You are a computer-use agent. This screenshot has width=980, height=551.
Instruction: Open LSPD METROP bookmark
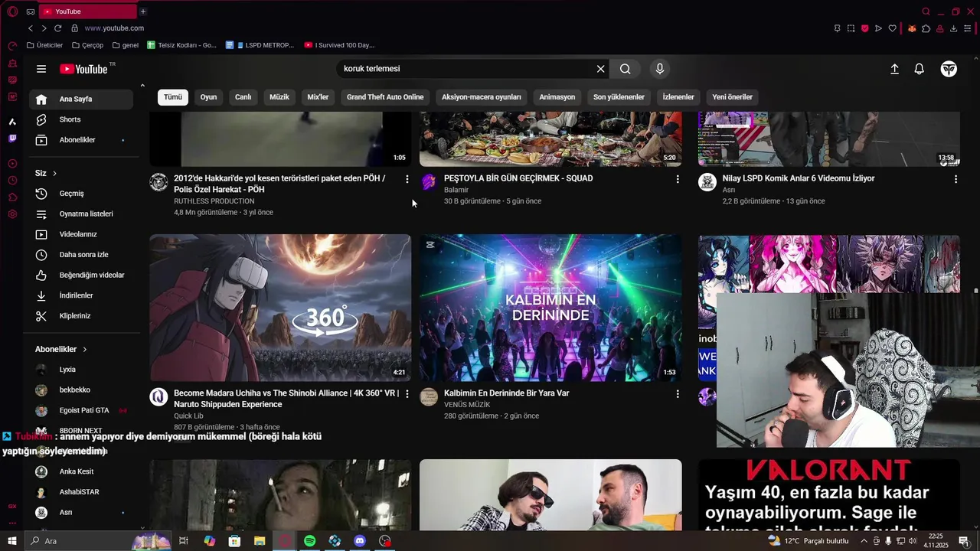click(x=260, y=45)
